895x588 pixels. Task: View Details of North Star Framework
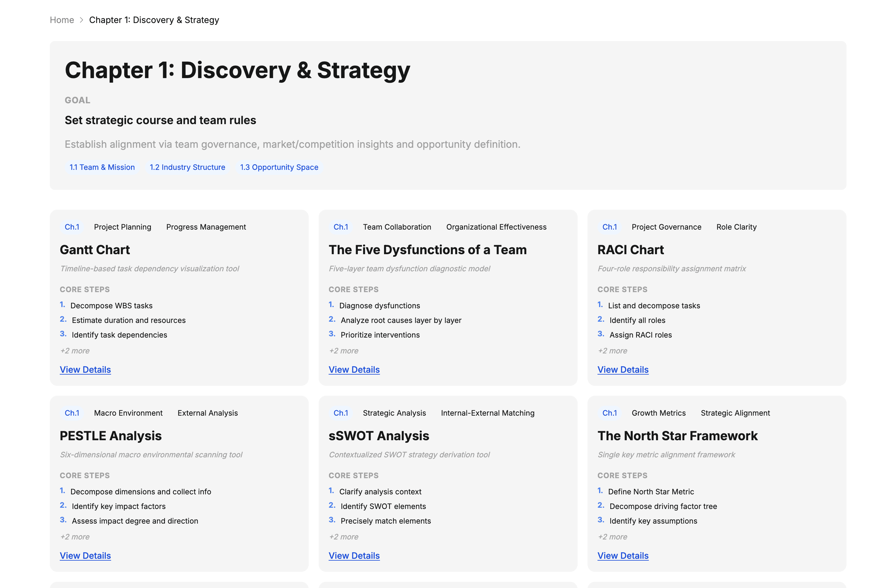pyautogui.click(x=623, y=556)
